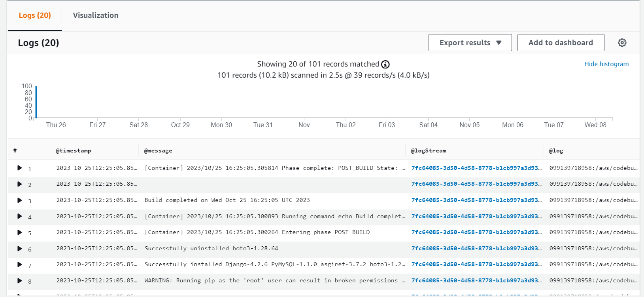The height and width of the screenshot is (297, 644).
Task: Open log stream link in row 2
Action: pyautogui.click(x=476, y=184)
